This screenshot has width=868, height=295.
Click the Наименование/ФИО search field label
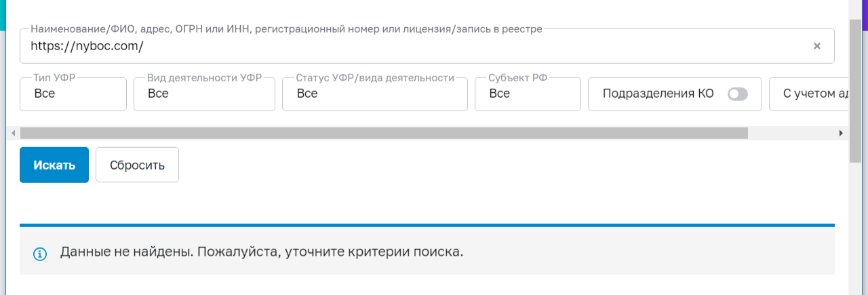(x=286, y=30)
